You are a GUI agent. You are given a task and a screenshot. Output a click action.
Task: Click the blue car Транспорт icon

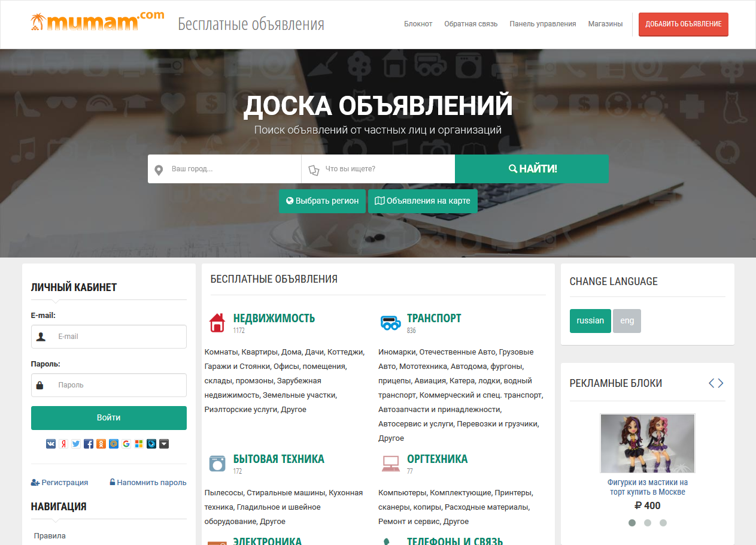tap(390, 323)
